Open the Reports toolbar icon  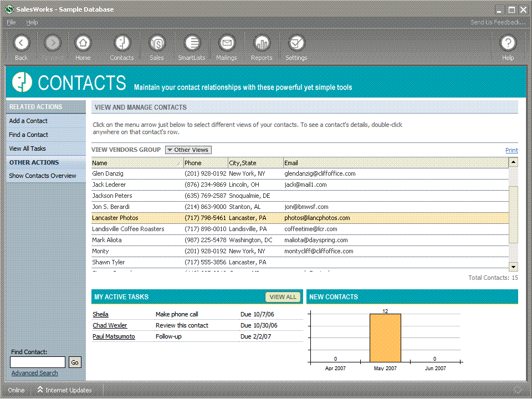pos(262,43)
